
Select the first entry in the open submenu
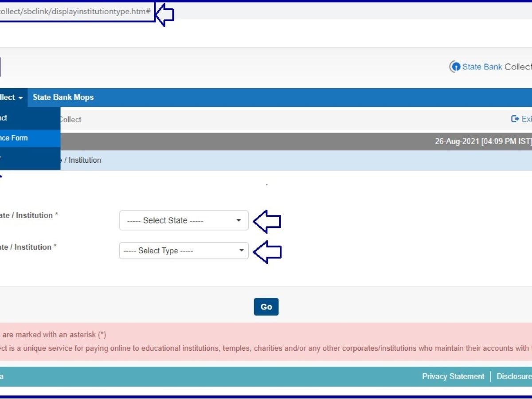tap(18, 118)
